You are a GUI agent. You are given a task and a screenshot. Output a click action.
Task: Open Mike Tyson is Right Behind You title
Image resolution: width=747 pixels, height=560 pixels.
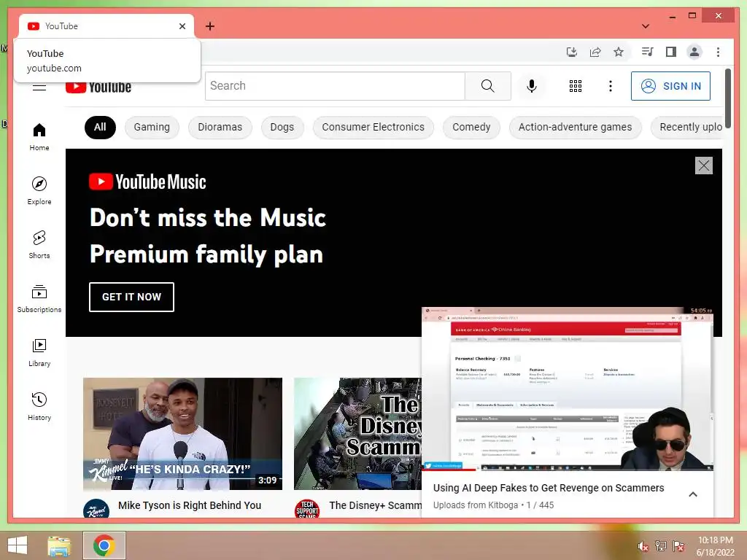190,505
